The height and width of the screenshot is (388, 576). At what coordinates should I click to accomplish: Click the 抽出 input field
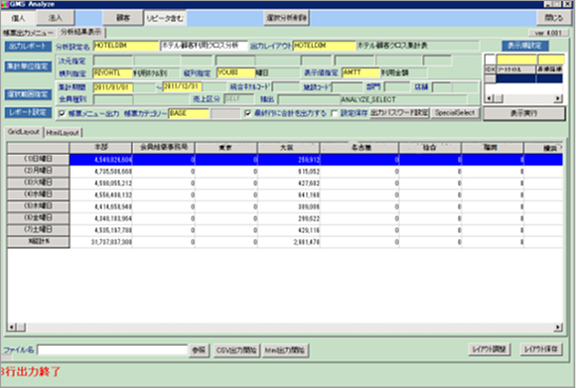(309, 100)
